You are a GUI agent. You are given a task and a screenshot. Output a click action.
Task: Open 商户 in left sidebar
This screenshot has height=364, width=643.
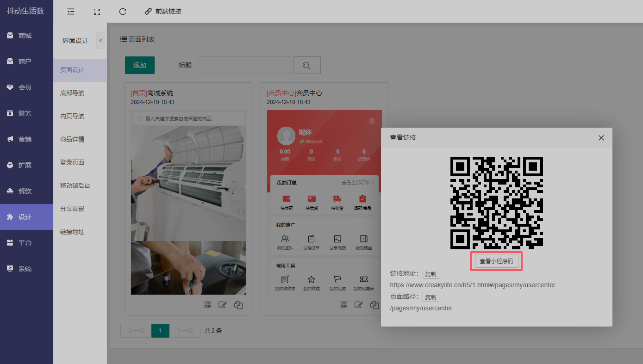(26, 62)
